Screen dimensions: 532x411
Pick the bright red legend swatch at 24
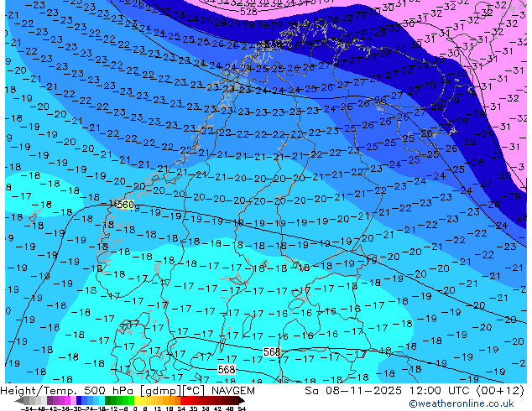pyautogui.click(x=183, y=400)
